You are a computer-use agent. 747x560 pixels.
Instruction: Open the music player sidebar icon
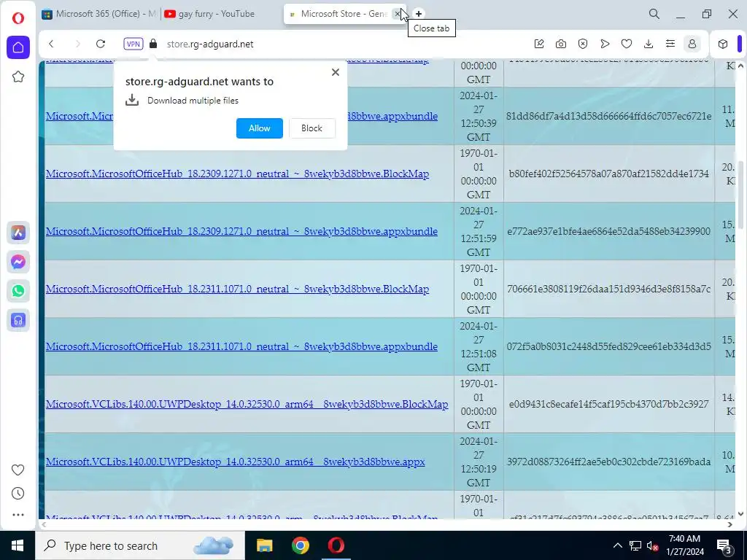(x=18, y=321)
